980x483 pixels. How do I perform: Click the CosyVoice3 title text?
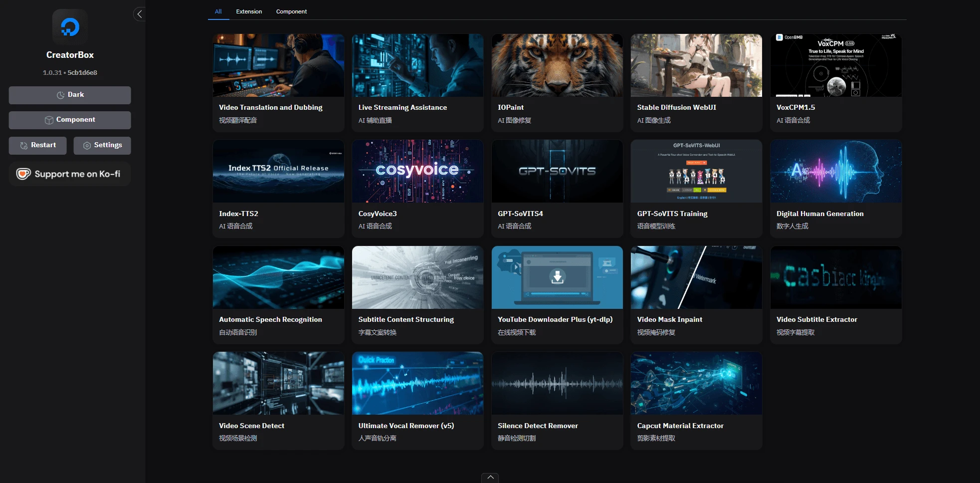coord(378,214)
